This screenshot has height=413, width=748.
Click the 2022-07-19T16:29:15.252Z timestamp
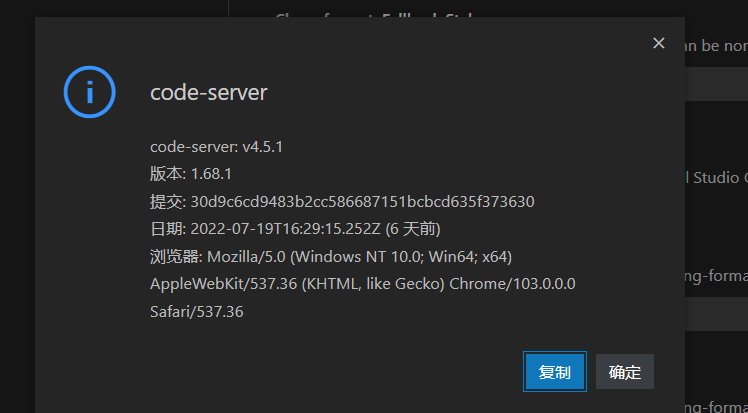pos(289,229)
